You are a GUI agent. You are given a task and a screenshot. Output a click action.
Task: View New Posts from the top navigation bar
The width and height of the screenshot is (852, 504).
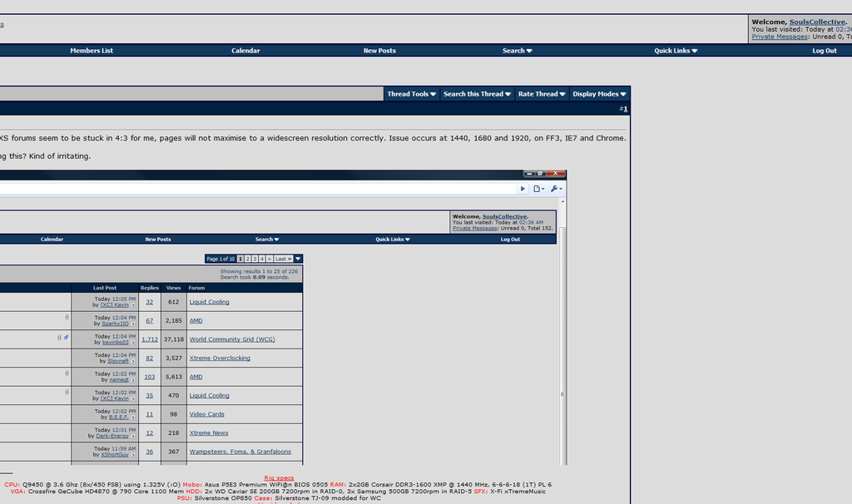(x=379, y=51)
